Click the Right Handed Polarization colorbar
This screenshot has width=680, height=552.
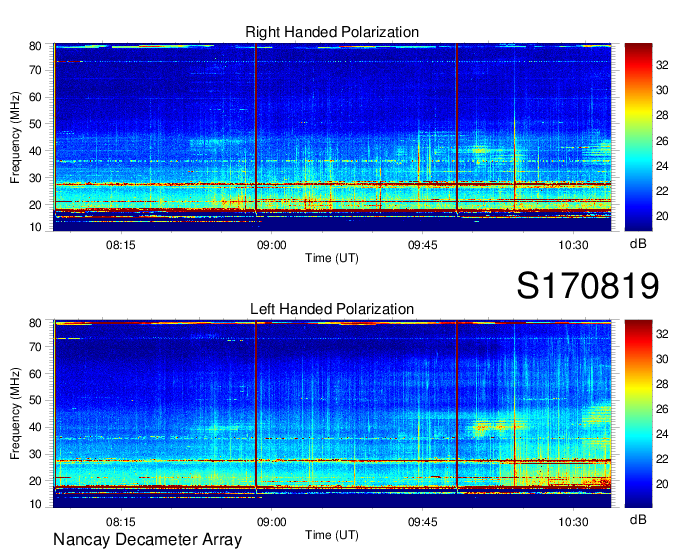tap(638, 137)
